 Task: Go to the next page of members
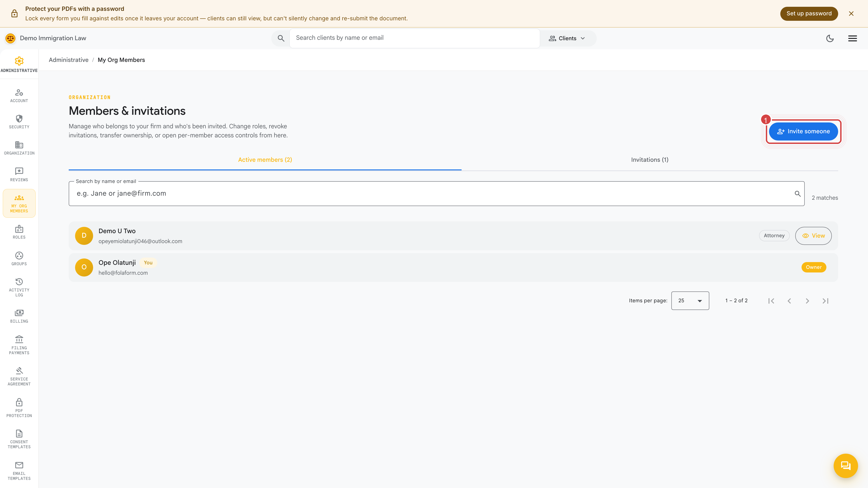pos(807,301)
